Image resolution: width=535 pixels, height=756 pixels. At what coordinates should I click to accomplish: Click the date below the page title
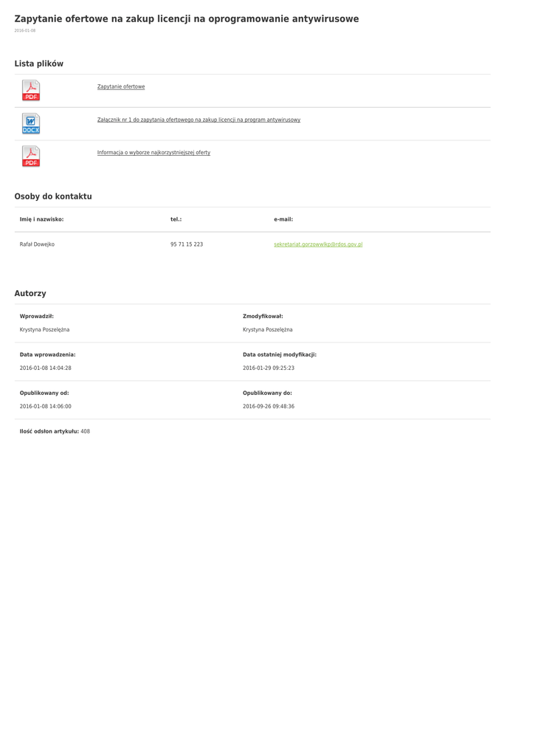click(25, 31)
